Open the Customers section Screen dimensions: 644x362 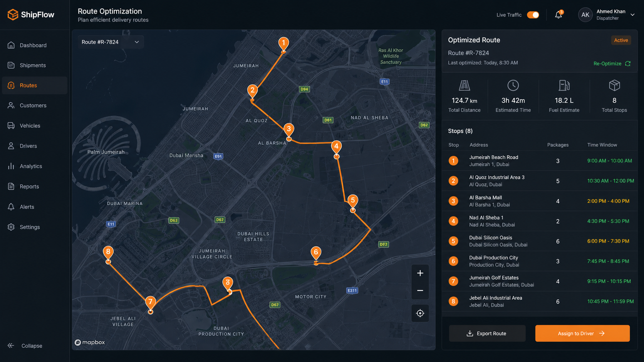click(x=35, y=105)
